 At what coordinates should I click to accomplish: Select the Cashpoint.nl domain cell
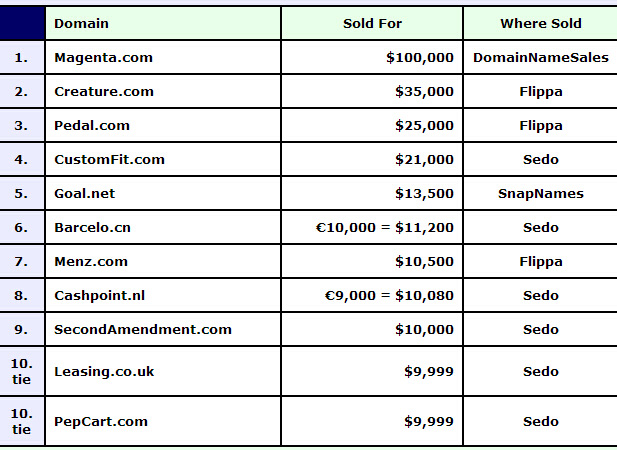pos(163,295)
